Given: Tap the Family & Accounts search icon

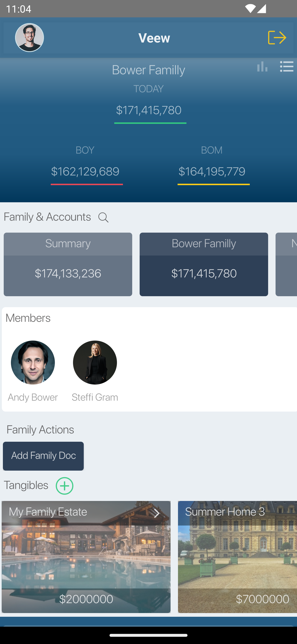Looking at the screenshot, I should point(103,218).
